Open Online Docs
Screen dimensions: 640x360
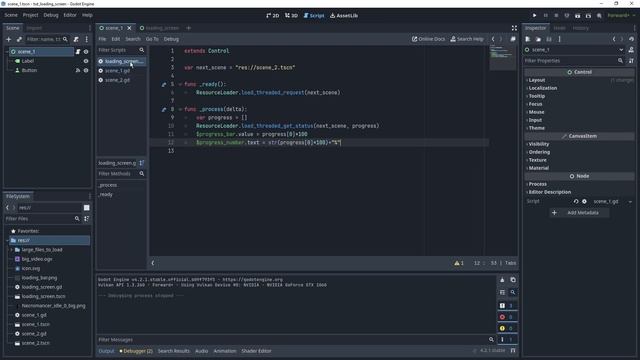428,39
